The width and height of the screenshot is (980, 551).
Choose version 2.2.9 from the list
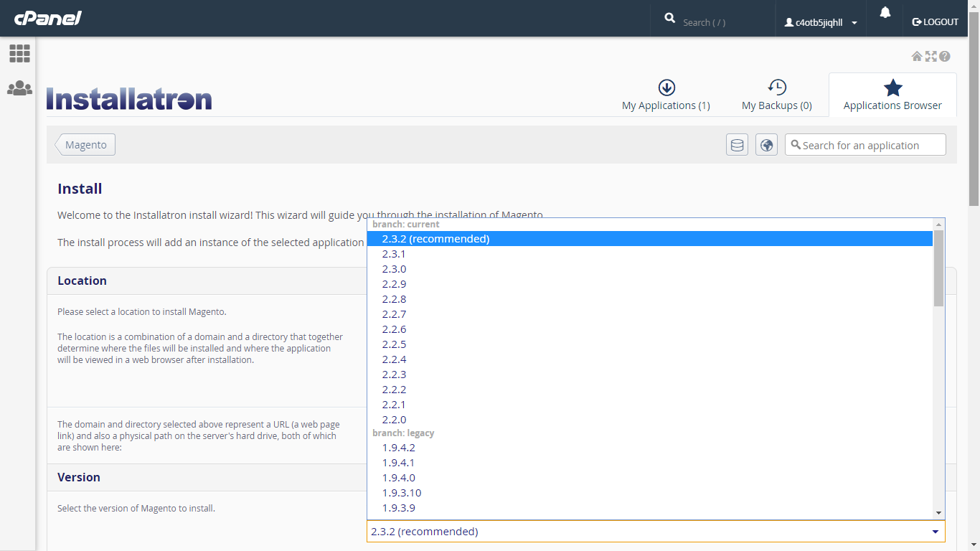[x=650, y=284]
